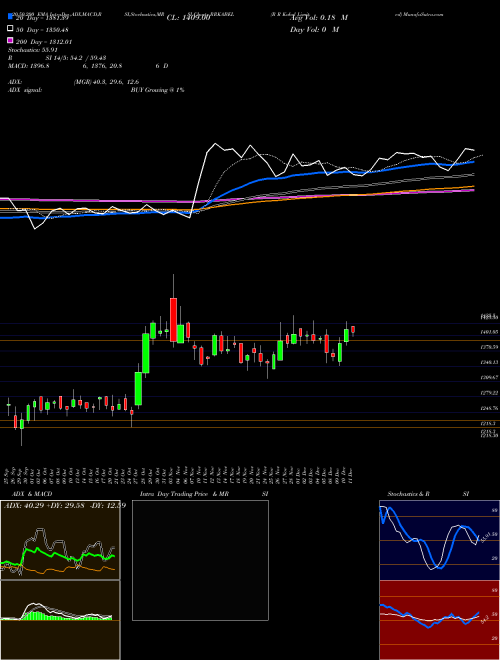Select the '50 Day - 1350.48' legend text

point(43,30)
